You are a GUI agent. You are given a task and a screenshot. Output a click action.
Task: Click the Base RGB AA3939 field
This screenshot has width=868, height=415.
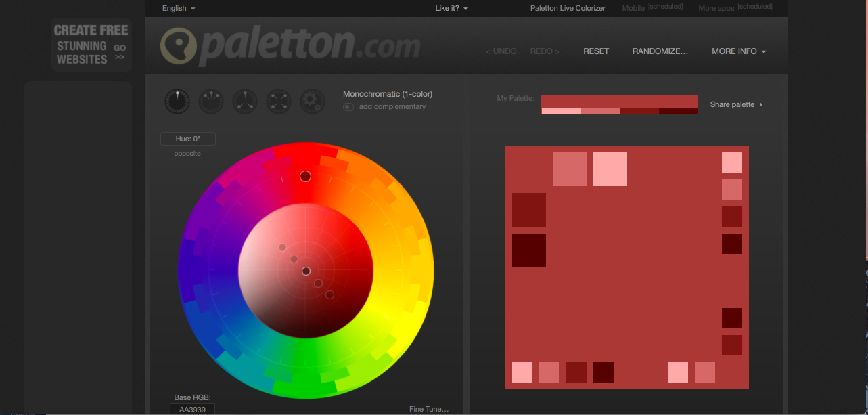click(x=192, y=409)
